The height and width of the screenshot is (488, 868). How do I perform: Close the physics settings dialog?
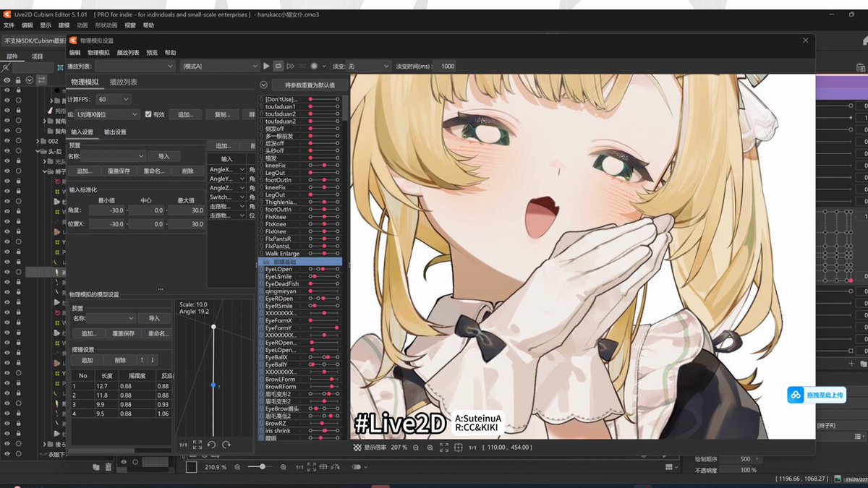pos(806,40)
